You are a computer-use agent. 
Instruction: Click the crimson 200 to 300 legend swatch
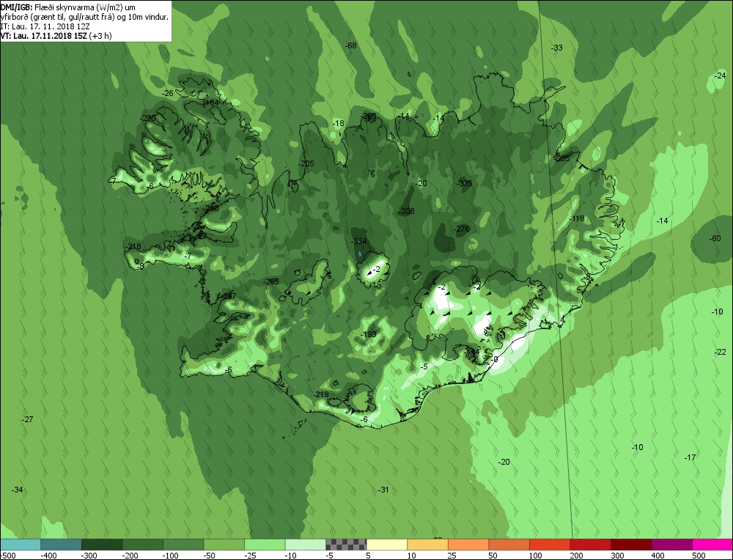click(x=590, y=545)
